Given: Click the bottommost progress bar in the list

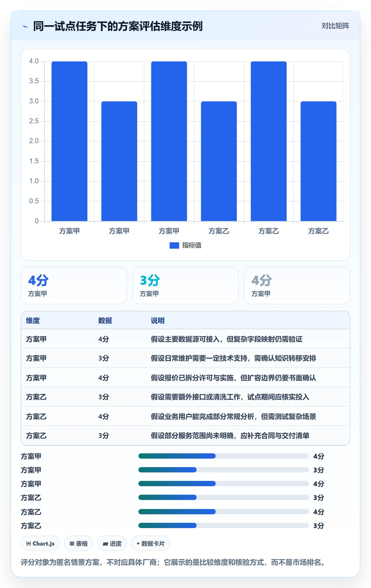Looking at the screenshot, I should [223, 525].
